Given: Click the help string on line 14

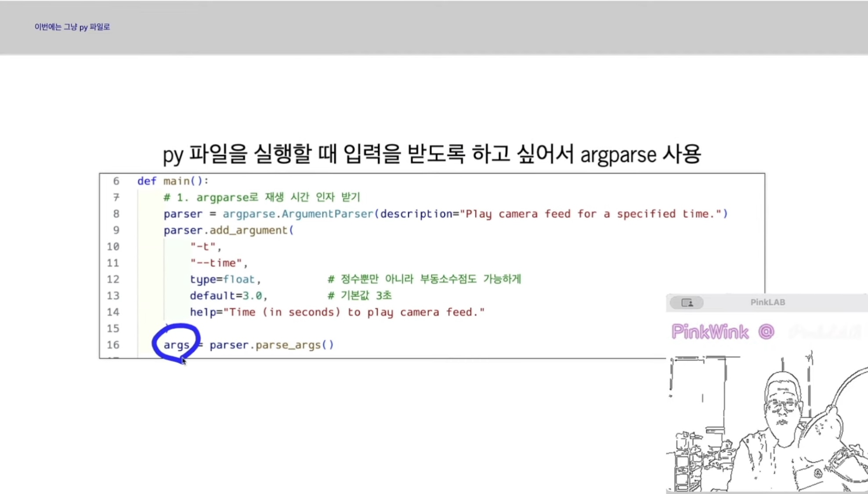Looking at the screenshot, I should point(354,312).
